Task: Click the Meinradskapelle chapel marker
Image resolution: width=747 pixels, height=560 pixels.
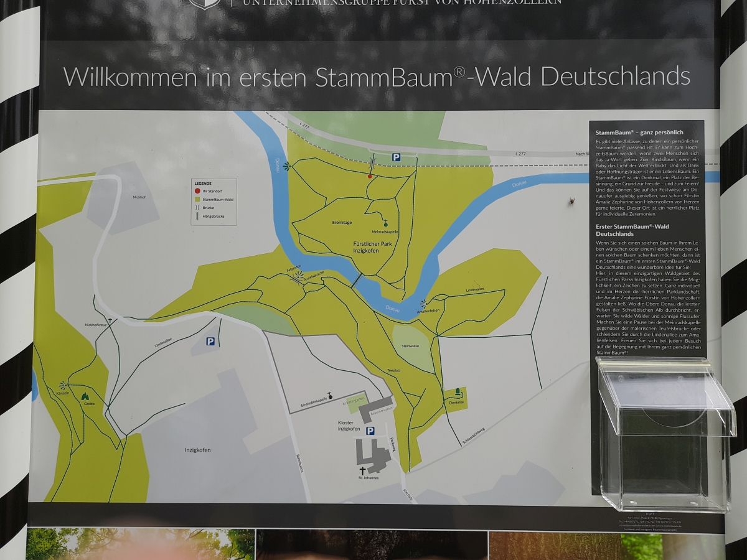Action: point(386,223)
